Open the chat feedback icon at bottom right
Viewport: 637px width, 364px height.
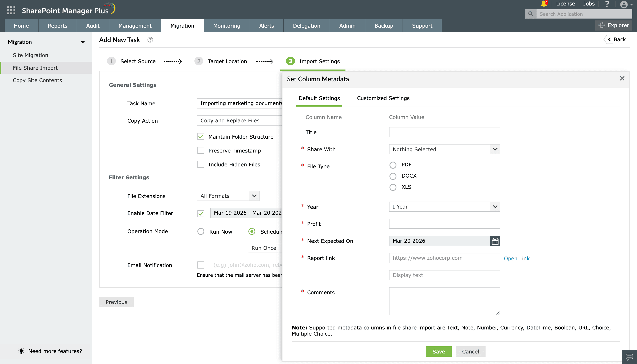630,357
